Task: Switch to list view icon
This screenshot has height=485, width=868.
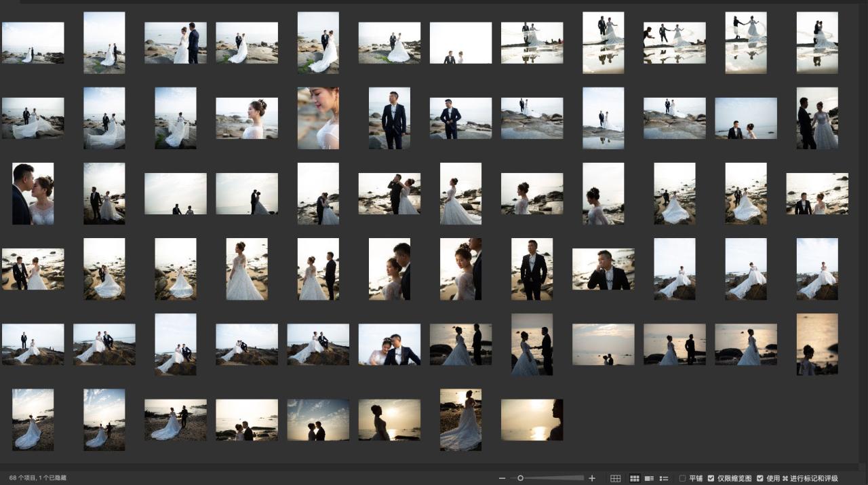Action: pyautogui.click(x=664, y=478)
